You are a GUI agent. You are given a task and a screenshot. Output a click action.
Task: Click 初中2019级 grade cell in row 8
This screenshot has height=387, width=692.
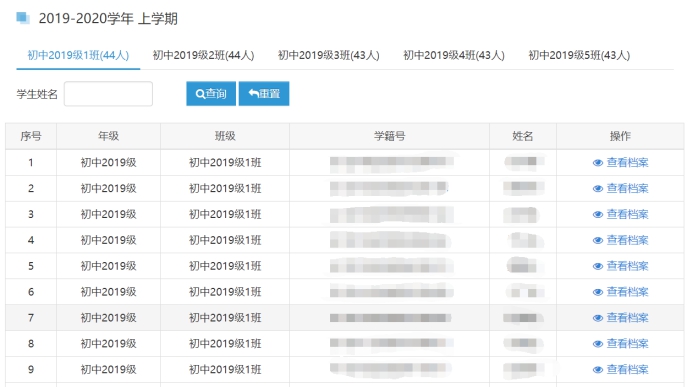(x=109, y=343)
